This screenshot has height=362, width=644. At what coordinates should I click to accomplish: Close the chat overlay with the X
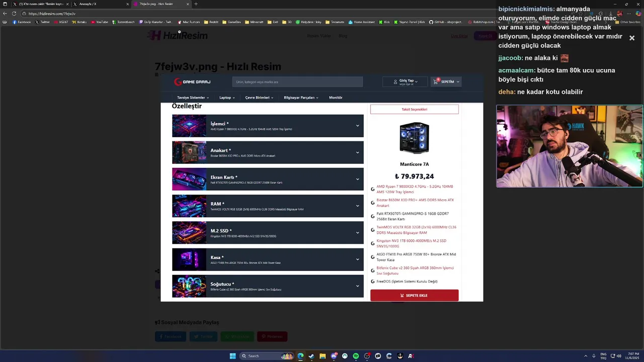click(x=632, y=38)
